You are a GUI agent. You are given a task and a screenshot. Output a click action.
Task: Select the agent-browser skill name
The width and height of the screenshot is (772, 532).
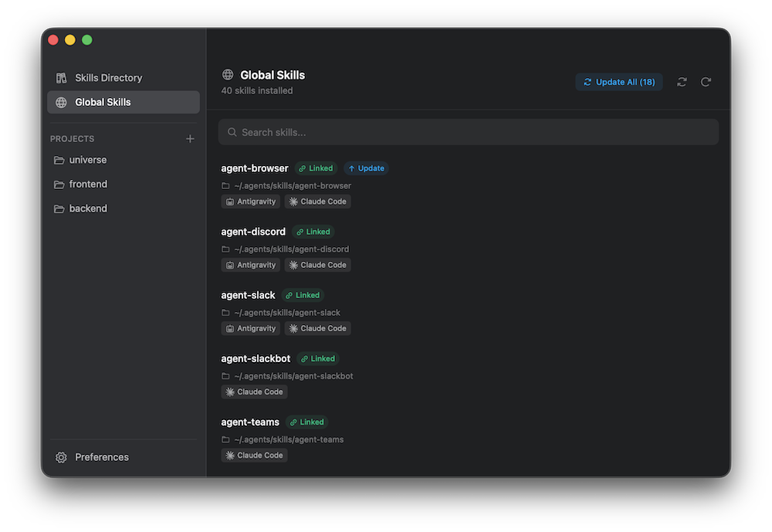(255, 168)
